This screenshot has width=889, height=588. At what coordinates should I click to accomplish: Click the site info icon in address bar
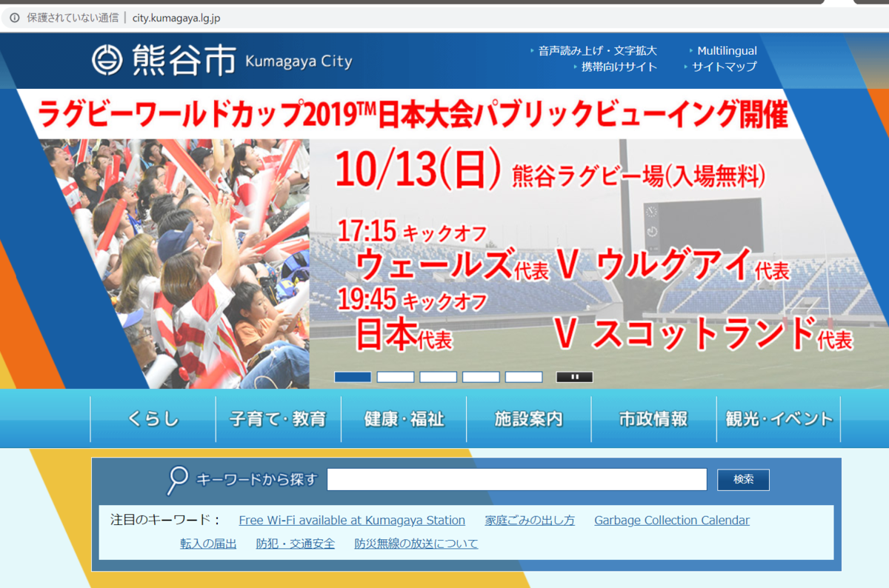point(15,18)
